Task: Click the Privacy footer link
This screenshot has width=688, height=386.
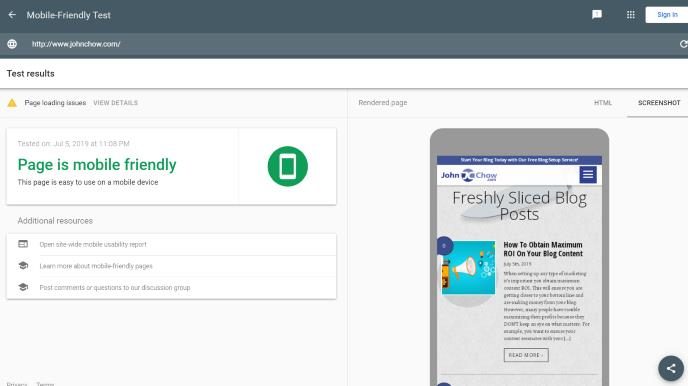Action: [17, 384]
